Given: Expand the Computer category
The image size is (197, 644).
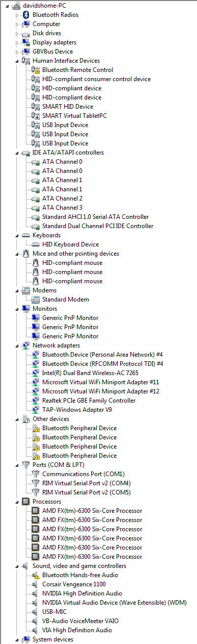Looking at the screenshot, I should point(17,24).
